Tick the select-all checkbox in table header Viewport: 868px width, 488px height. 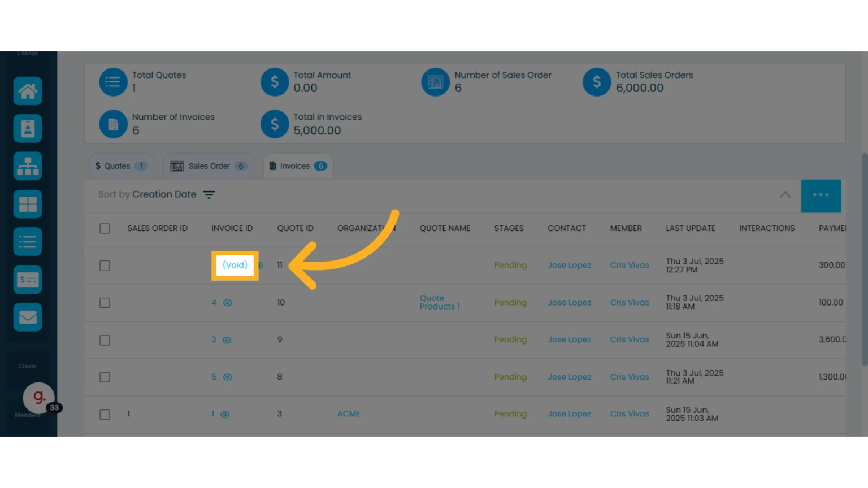(105, 228)
